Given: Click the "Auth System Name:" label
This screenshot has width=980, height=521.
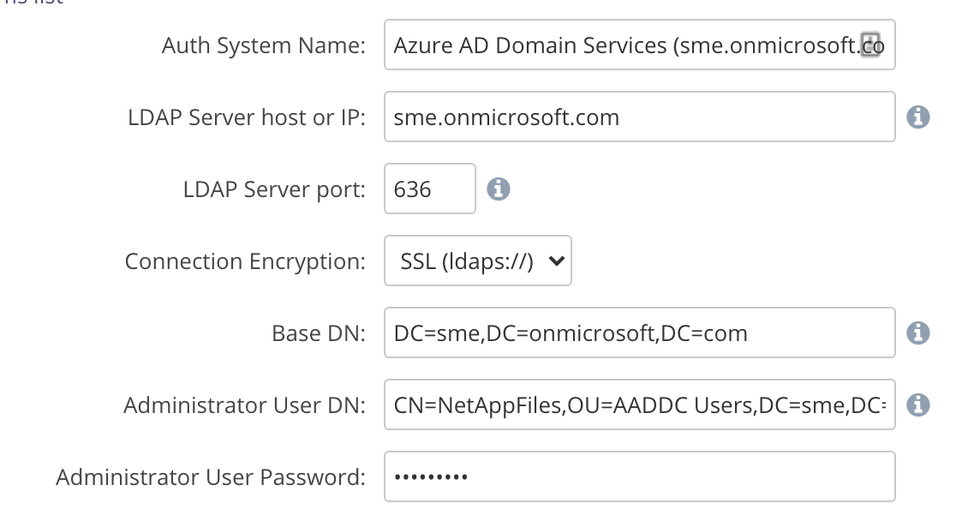Looking at the screenshot, I should [264, 45].
